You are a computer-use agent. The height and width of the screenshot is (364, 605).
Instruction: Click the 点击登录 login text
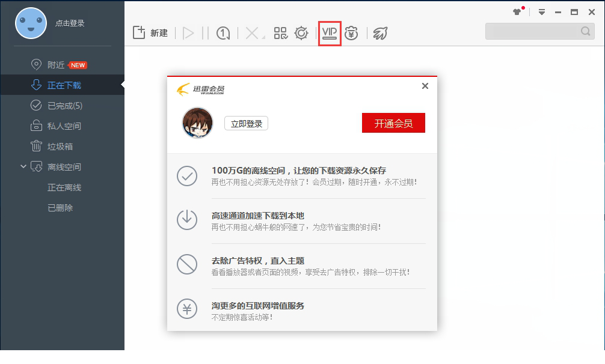(x=70, y=23)
